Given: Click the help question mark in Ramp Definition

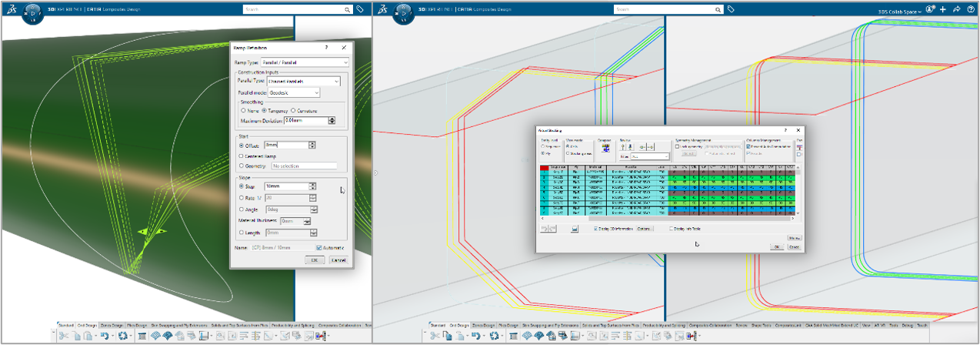Looking at the screenshot, I should [327, 48].
